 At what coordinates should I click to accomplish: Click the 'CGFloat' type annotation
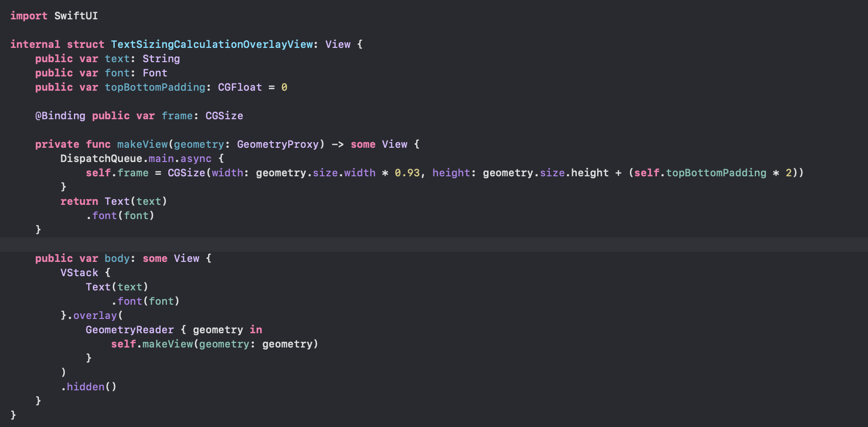point(240,87)
